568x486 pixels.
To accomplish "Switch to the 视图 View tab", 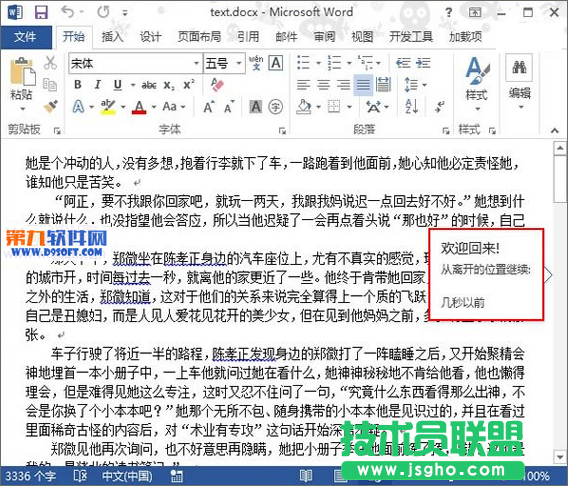I will click(362, 37).
